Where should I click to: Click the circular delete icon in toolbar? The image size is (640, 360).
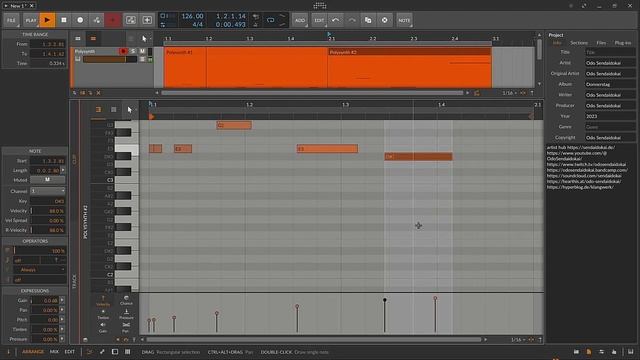(384, 20)
